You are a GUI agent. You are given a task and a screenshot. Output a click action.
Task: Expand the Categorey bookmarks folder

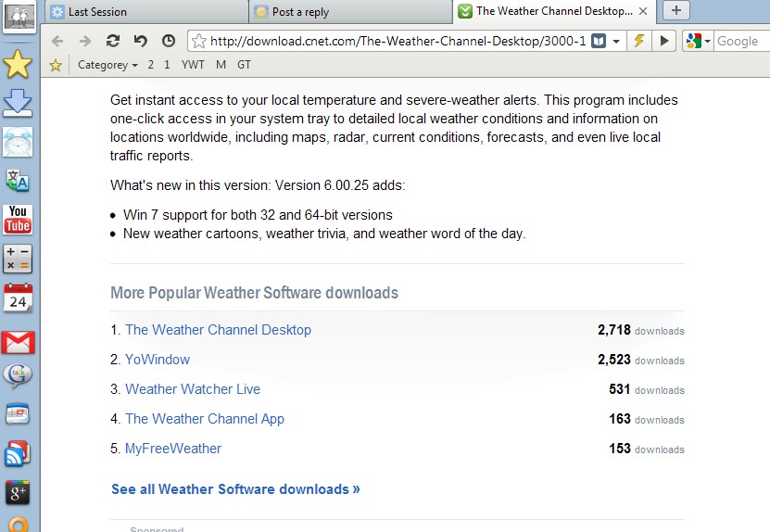coord(107,65)
